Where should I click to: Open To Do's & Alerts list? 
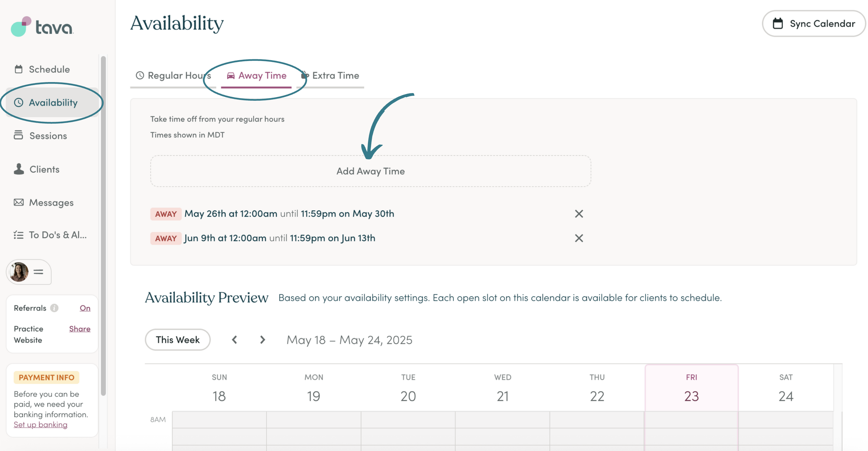click(50, 235)
